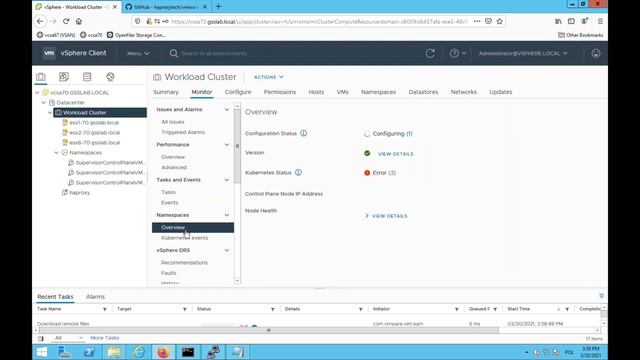Open browser library icon
Image resolution: width=640 pixels, height=360 pixels.
[558, 21]
